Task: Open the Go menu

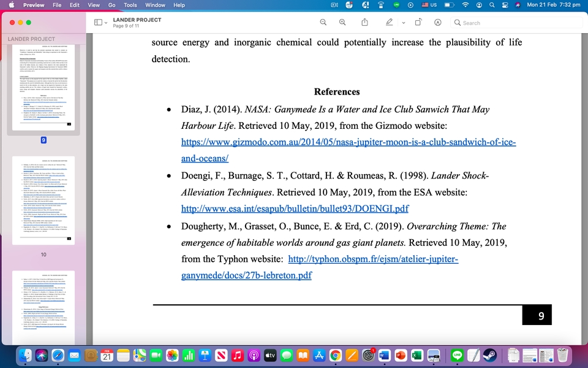Action: 111,5
